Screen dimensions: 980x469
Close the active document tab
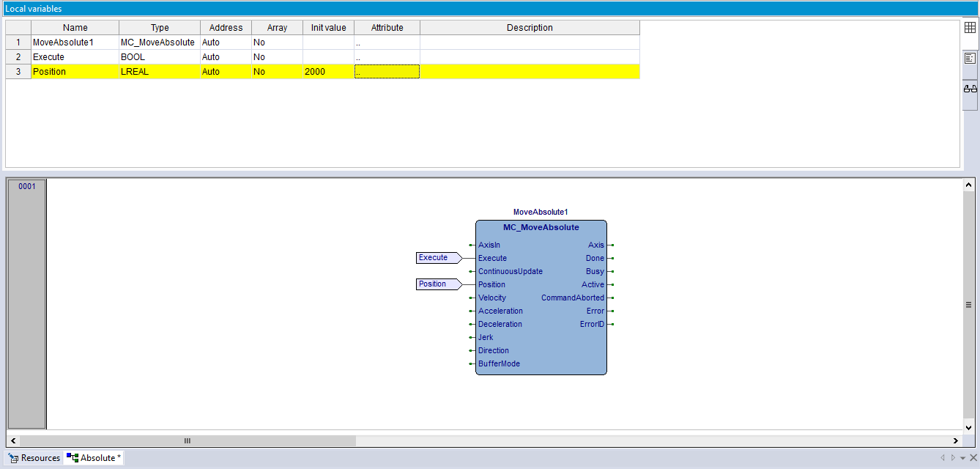coord(973,458)
